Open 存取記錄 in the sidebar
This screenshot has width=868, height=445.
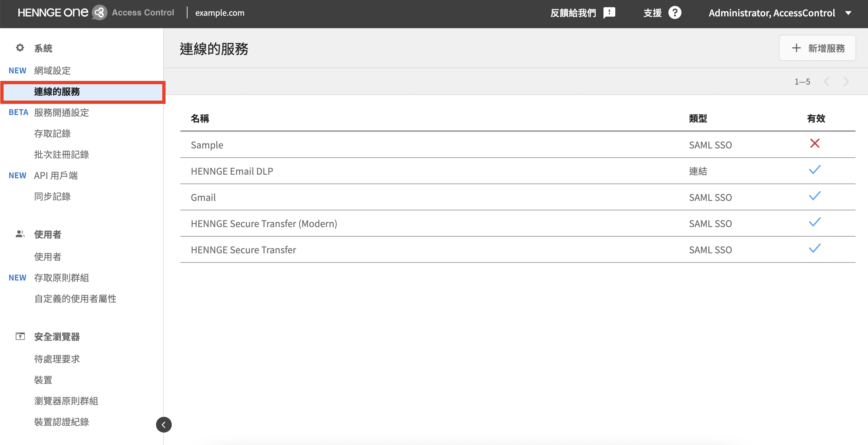coord(52,134)
